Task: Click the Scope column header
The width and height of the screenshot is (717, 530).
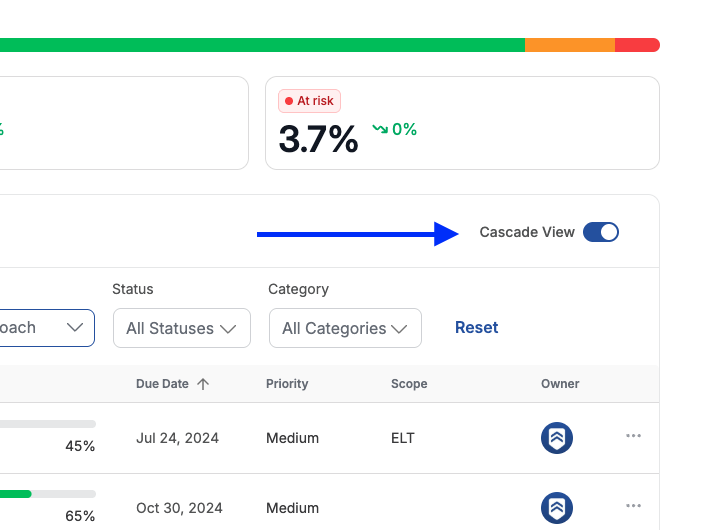Action: [x=409, y=384]
